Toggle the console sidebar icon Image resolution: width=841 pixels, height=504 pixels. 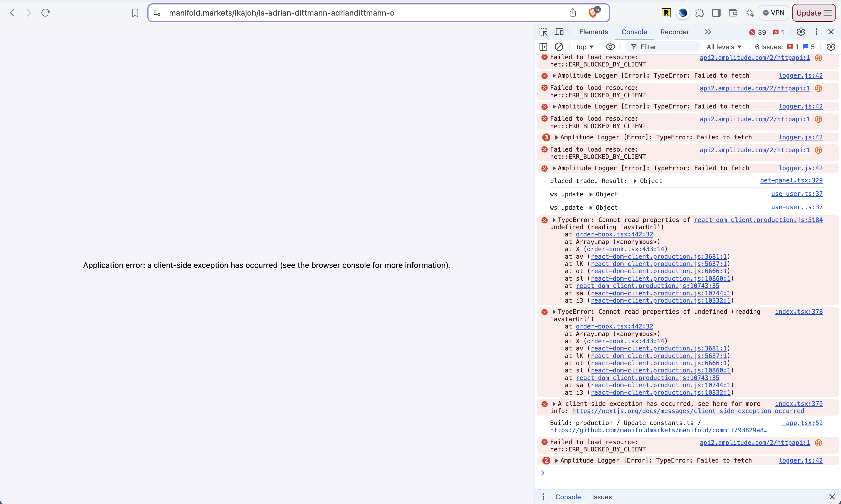(x=544, y=47)
